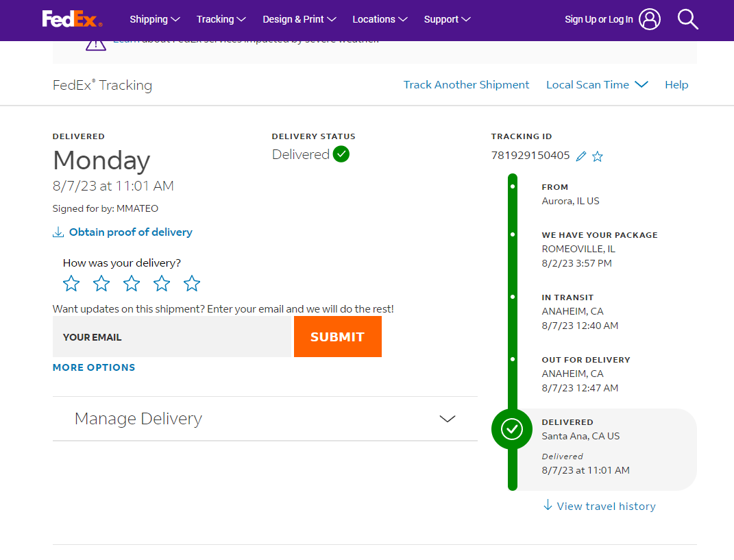Rate delivery four stars
734x560 pixels.
tap(162, 283)
